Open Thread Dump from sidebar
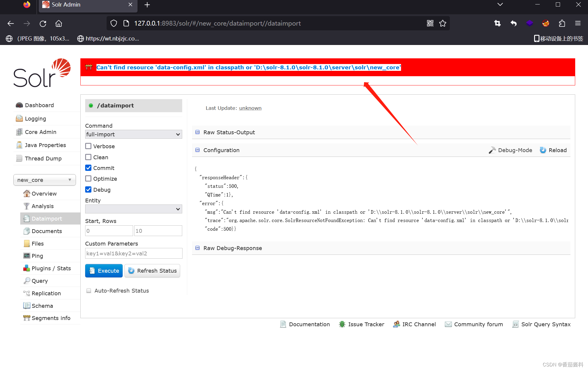Screen dimensions: 588x370 click(x=43, y=158)
